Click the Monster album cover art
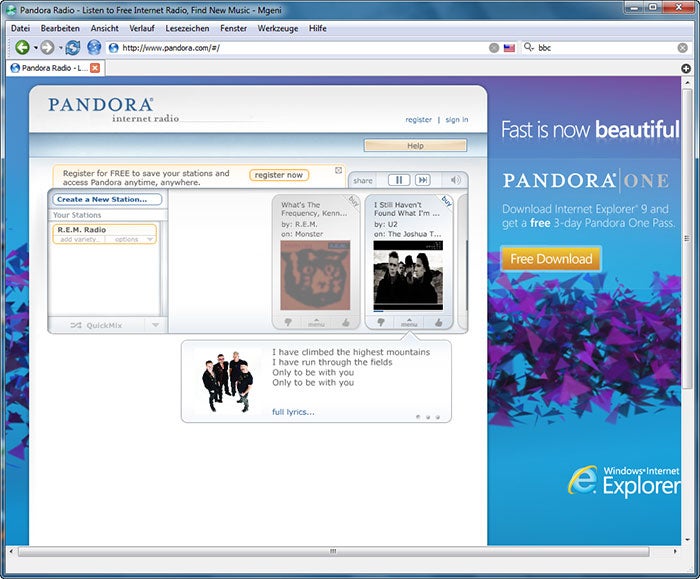This screenshot has height=579, width=700. [315, 275]
